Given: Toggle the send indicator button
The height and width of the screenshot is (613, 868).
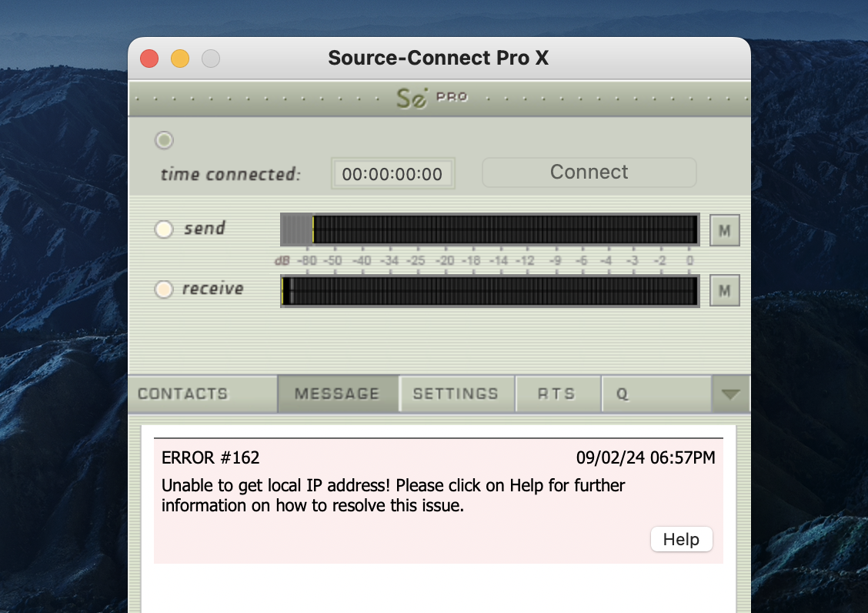Looking at the screenshot, I should [x=164, y=229].
